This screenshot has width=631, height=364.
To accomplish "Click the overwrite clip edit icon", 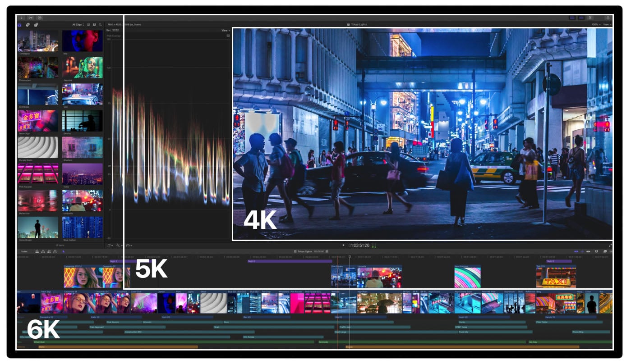I will (55, 251).
